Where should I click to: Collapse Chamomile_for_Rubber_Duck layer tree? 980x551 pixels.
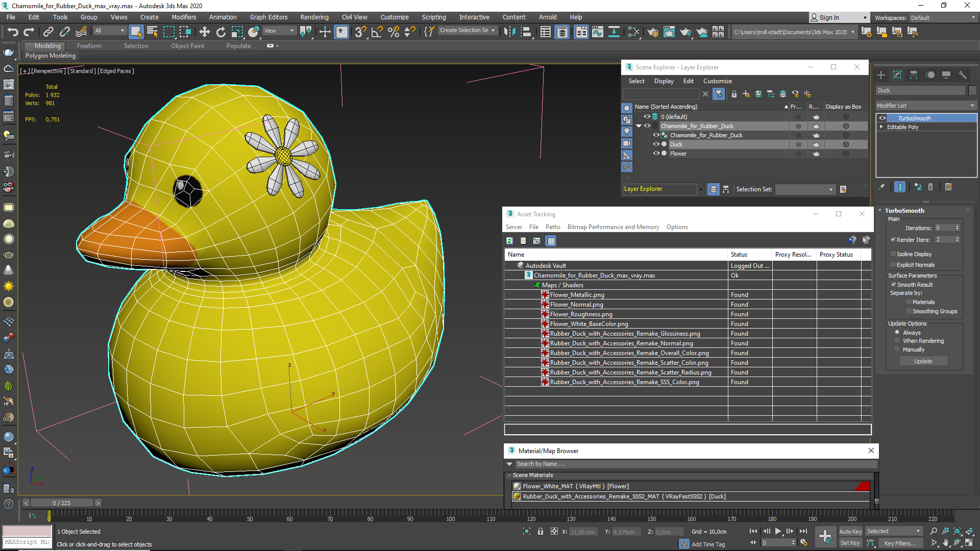[639, 126]
